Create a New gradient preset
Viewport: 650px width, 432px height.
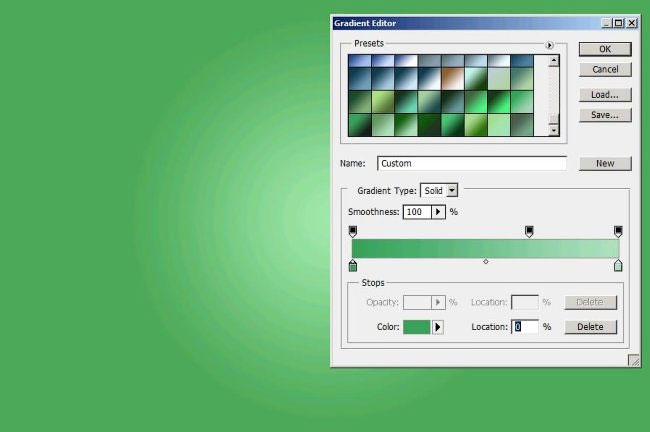coord(605,163)
